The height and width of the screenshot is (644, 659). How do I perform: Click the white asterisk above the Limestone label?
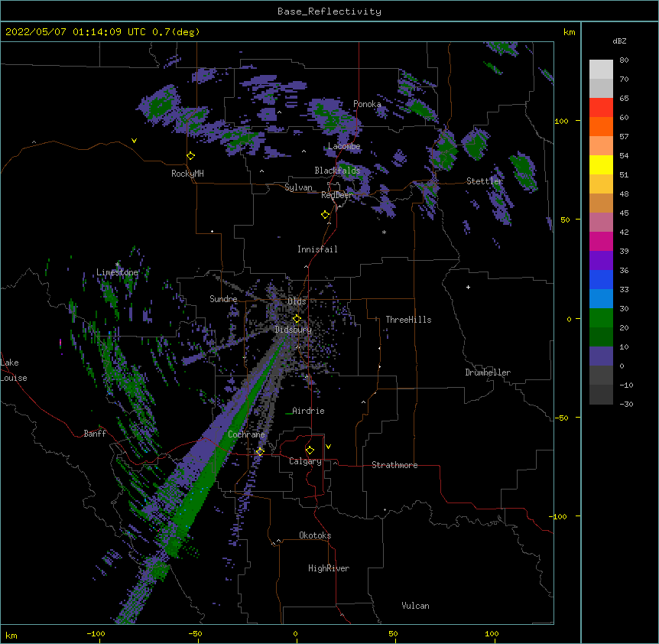click(x=117, y=265)
